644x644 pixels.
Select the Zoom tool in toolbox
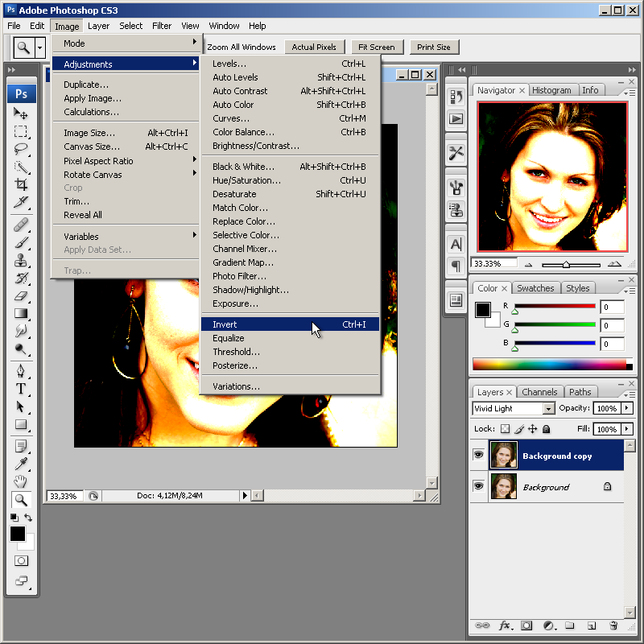tap(21, 500)
